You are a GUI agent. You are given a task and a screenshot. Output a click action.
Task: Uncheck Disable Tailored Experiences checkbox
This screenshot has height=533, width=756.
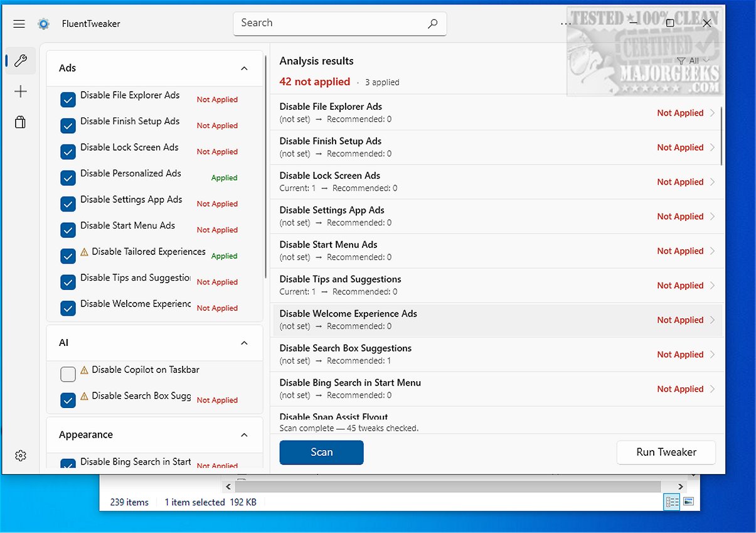click(68, 256)
